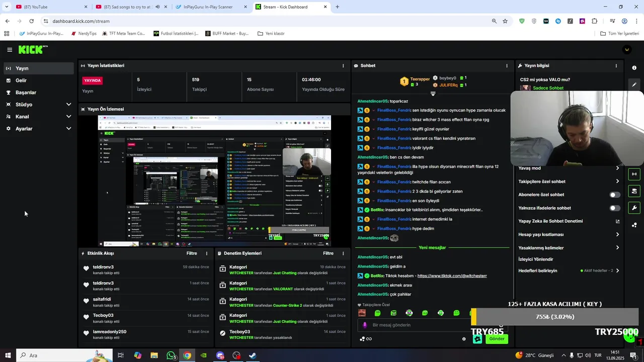Screen dimensions: 644x362
Task: Open the Yayın sidebar page
Action: (39, 68)
